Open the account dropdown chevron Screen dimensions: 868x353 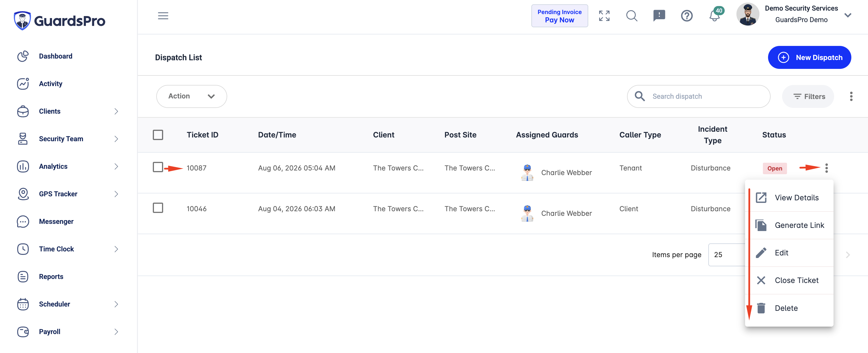coord(848,15)
